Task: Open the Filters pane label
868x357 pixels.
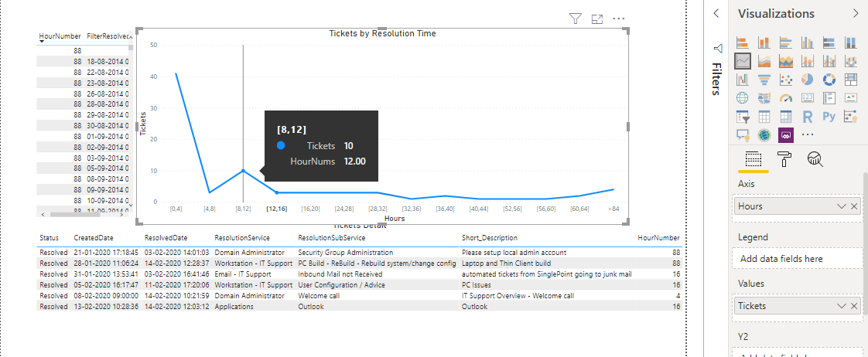Action: 716,79
